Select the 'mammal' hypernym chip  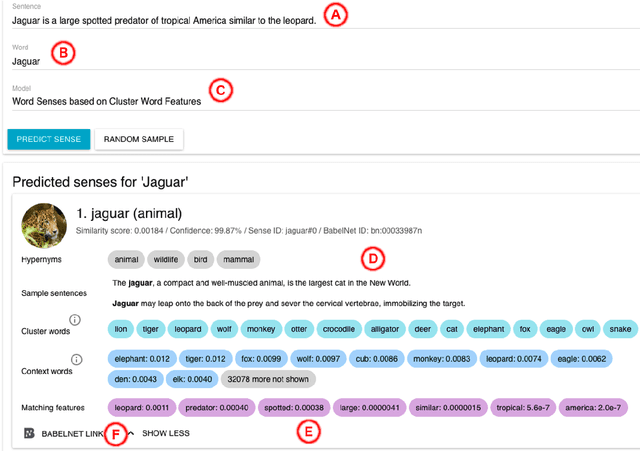click(x=238, y=259)
